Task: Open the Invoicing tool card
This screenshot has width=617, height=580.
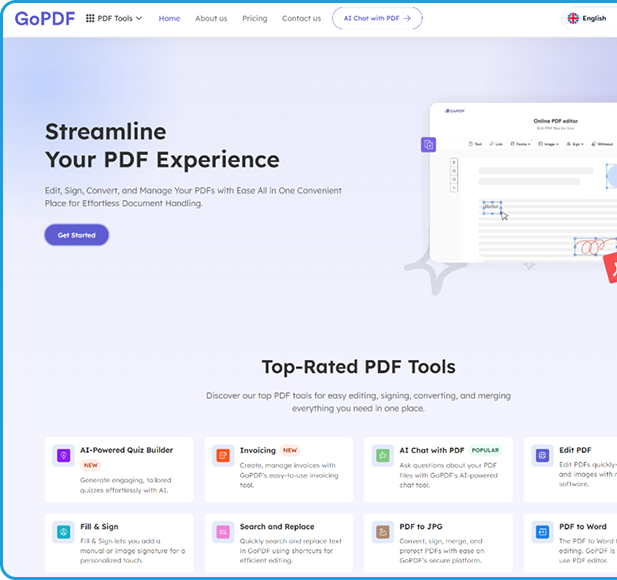Action: pyautogui.click(x=279, y=469)
